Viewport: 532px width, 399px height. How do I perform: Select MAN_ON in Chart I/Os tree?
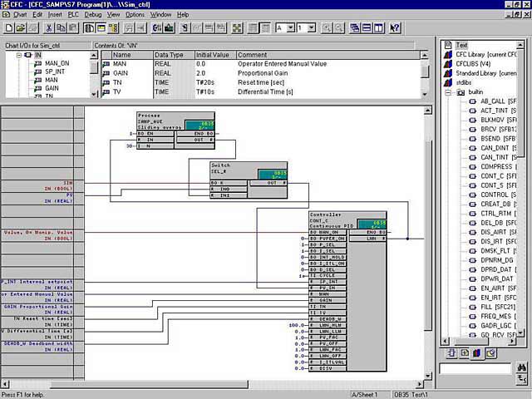[57, 63]
